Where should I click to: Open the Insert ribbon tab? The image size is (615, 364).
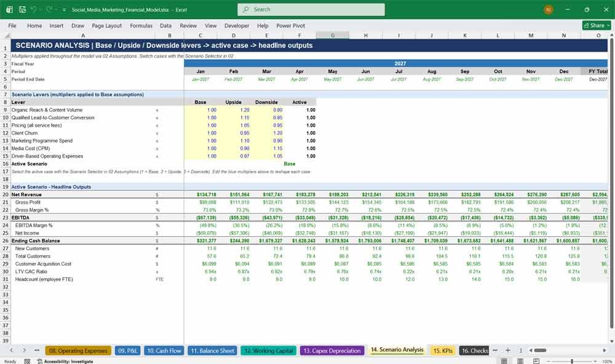57,25
